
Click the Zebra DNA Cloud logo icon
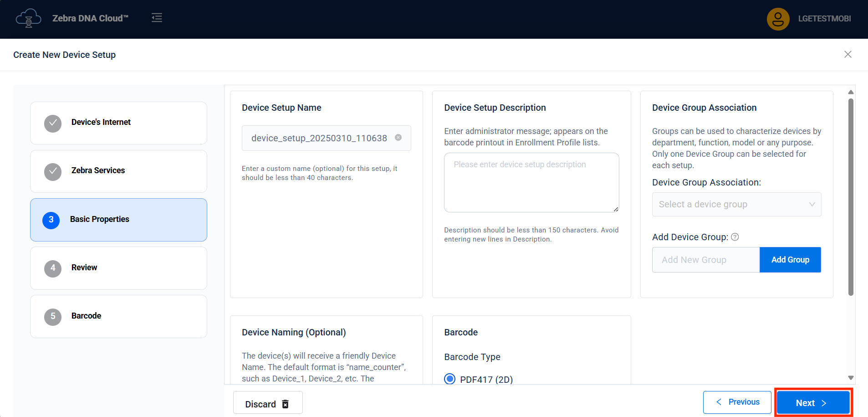tap(28, 19)
